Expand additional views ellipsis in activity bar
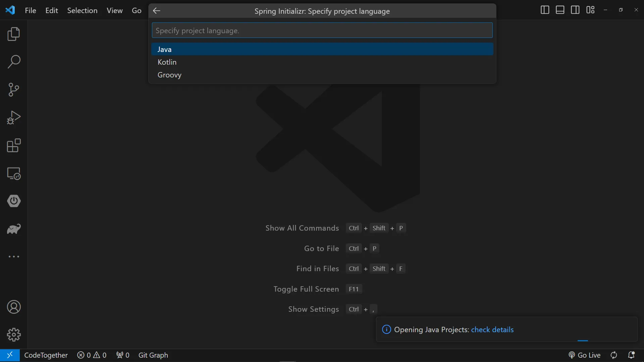Image resolution: width=644 pixels, height=362 pixels. [14, 257]
